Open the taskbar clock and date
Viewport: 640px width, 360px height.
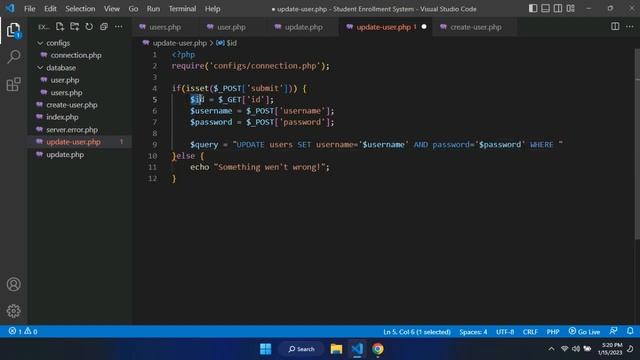coord(611,349)
